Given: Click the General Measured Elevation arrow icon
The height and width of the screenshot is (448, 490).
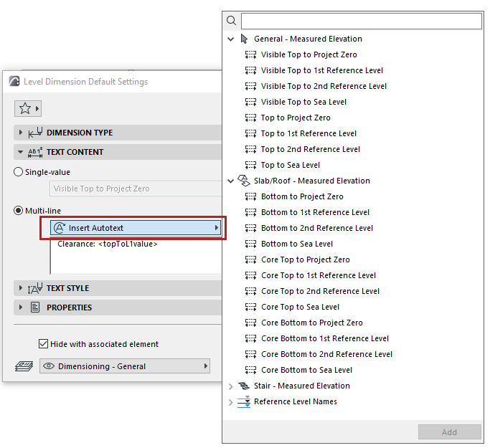Looking at the screenshot, I should point(244,39).
